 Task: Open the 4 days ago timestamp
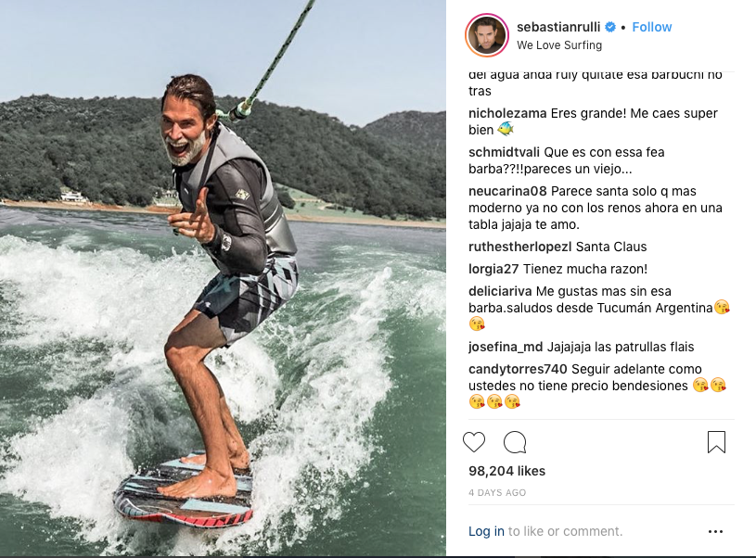[497, 492]
